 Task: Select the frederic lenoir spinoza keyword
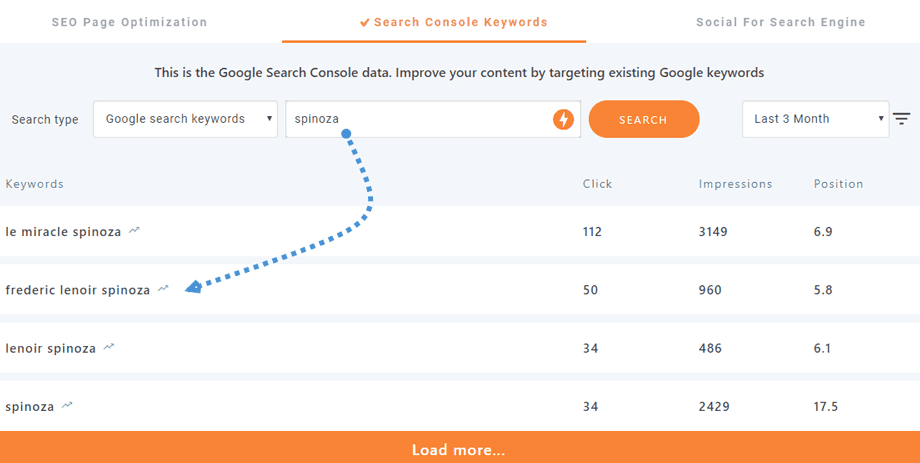tap(77, 290)
